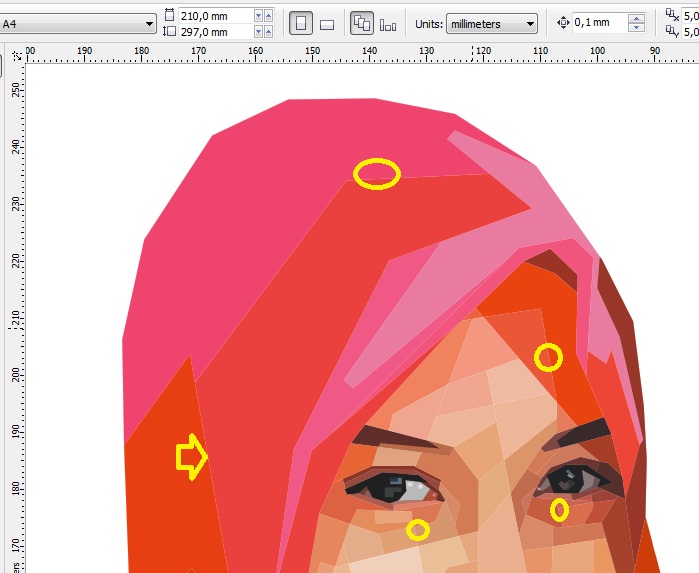
Task: Click the ruler origin crosshair icon
Action: tap(17, 56)
